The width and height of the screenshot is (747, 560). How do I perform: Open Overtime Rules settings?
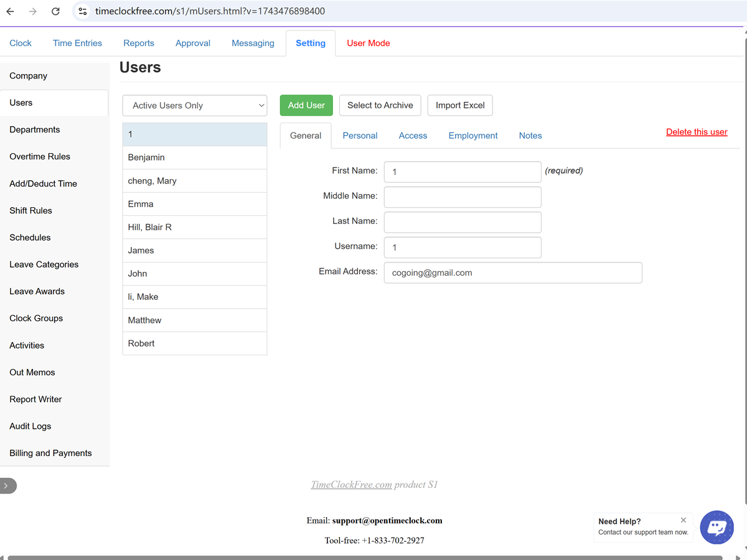click(55, 156)
